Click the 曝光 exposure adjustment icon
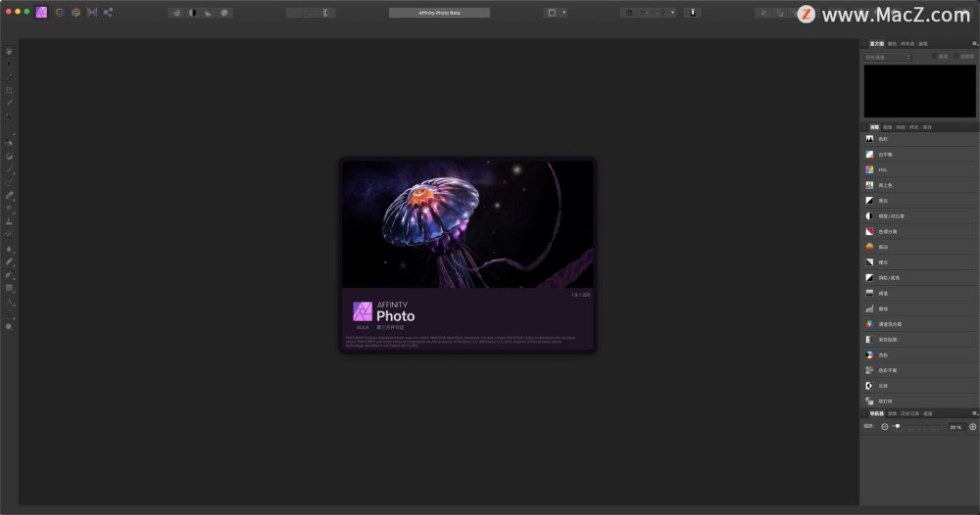This screenshot has height=515, width=980. point(869,262)
